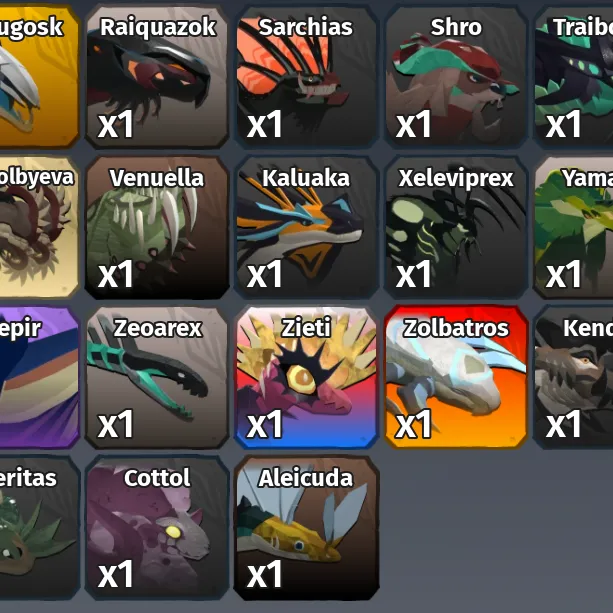This screenshot has height=613, width=613.
Task: Choose the partially visible Yama creature card
Action: click(574, 228)
